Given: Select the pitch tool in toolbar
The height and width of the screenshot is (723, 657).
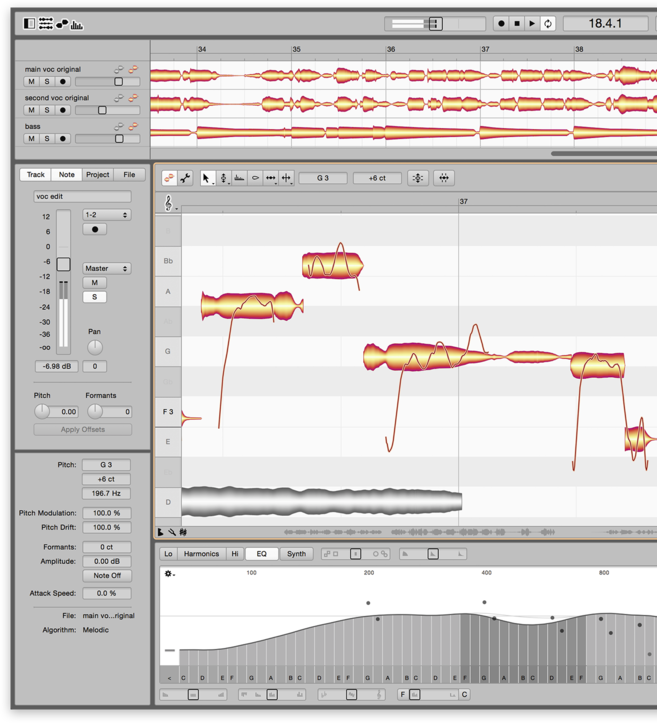Looking at the screenshot, I should 223,178.
